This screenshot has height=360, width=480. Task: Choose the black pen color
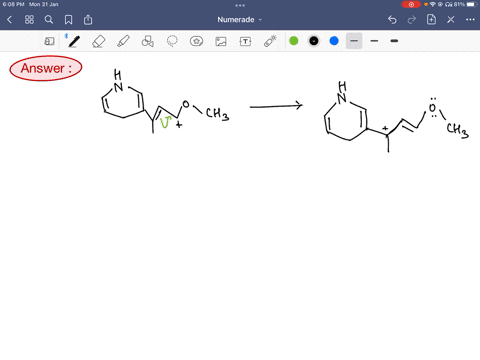(x=314, y=41)
